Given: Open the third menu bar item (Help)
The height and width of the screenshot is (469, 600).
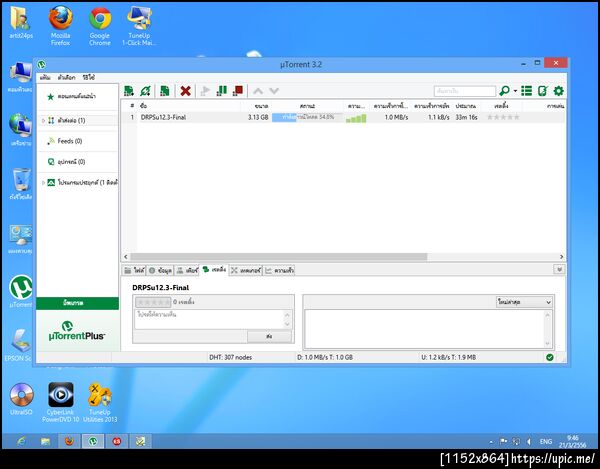Looking at the screenshot, I should 88,78.
